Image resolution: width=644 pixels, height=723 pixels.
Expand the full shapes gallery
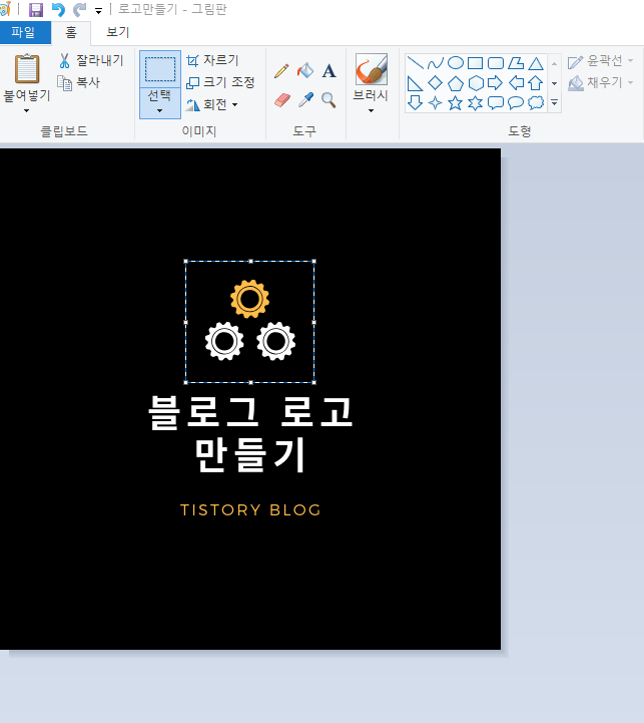point(555,102)
